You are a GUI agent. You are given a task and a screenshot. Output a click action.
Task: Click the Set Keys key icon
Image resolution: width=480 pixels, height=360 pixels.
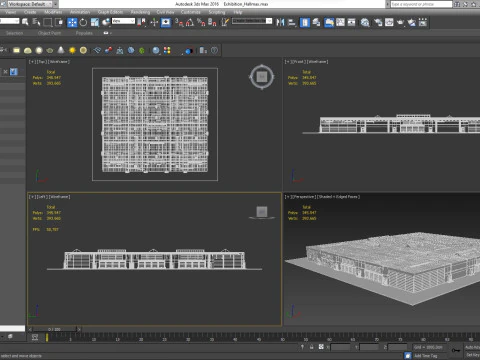coord(456,350)
